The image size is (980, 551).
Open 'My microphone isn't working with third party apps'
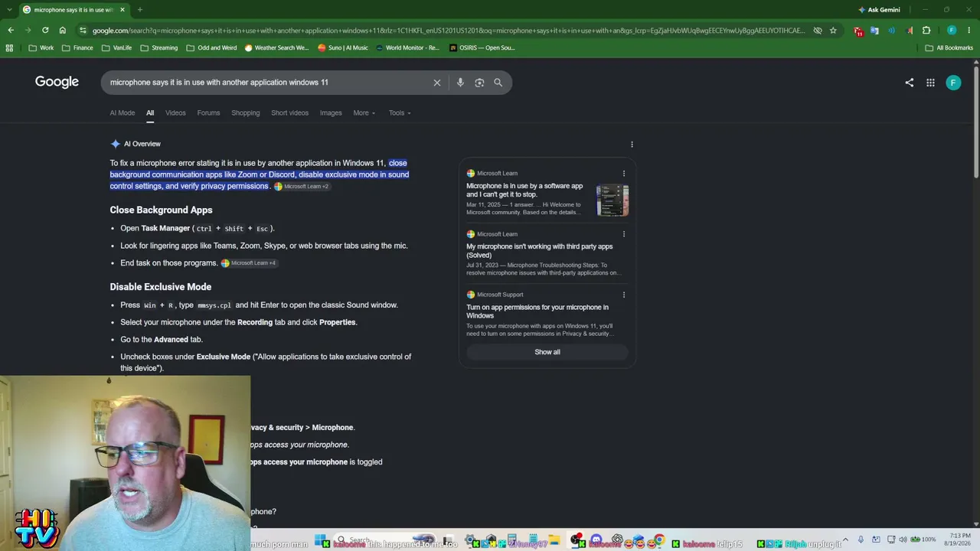(540, 251)
